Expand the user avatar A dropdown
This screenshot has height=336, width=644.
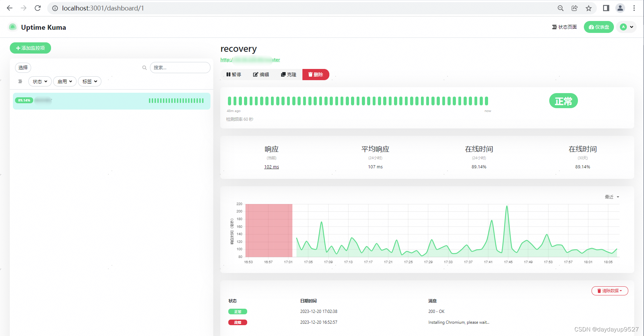click(x=626, y=27)
